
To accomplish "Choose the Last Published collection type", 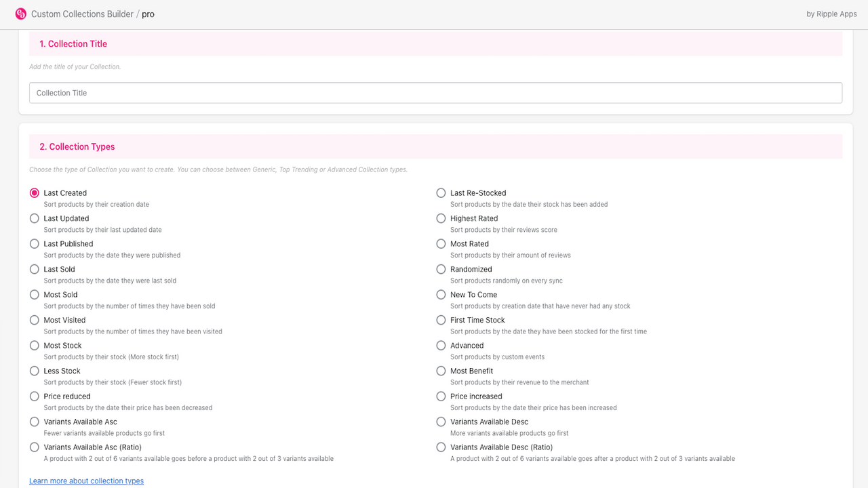I will coord(35,244).
